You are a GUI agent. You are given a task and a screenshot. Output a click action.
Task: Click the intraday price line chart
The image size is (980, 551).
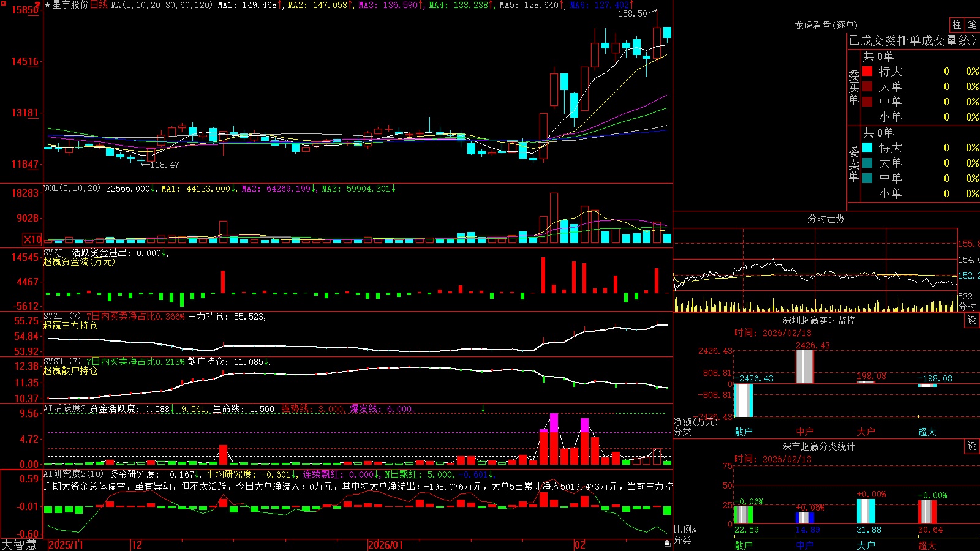(x=815, y=275)
